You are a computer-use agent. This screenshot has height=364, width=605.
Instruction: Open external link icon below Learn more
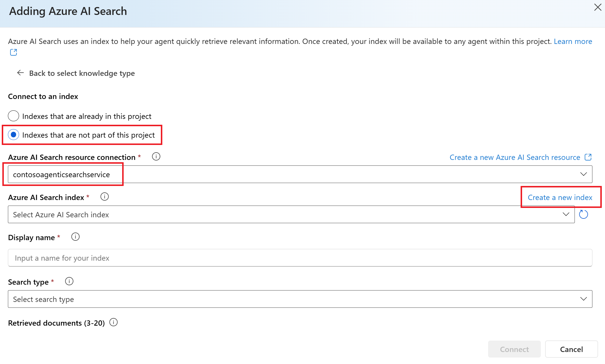13,52
